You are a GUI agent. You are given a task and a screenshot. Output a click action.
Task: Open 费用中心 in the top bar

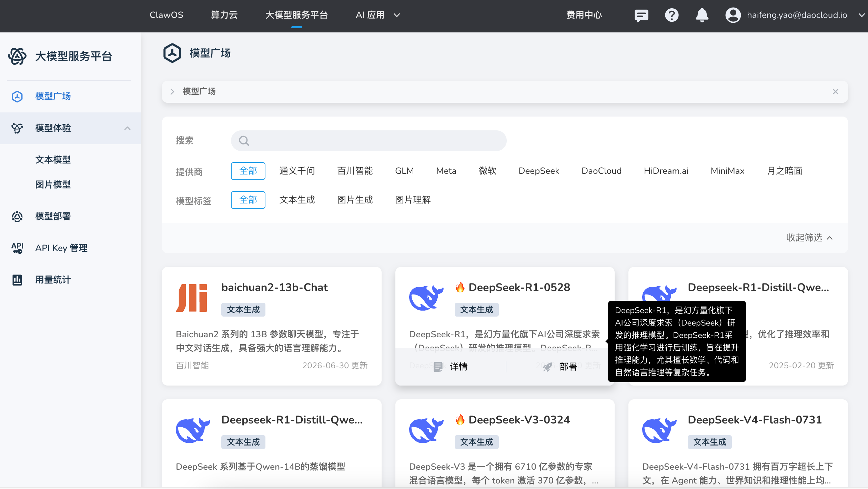pyautogui.click(x=584, y=15)
